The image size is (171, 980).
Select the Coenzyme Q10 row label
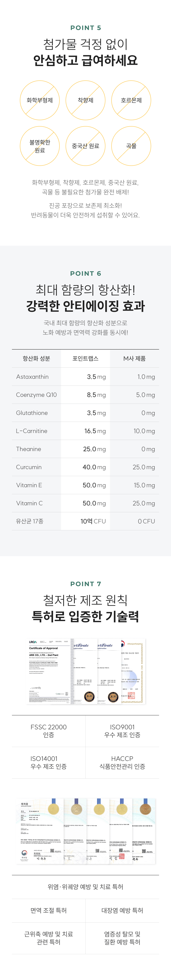pos(36,395)
